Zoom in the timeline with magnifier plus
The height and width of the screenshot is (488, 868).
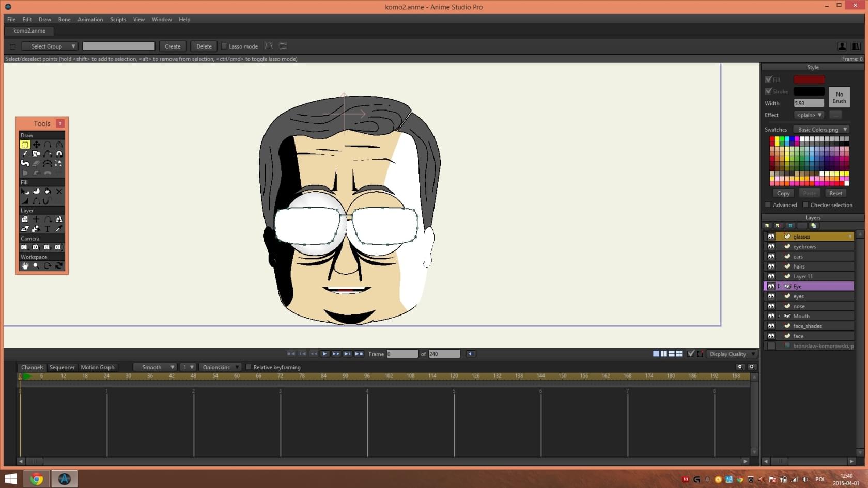752,367
